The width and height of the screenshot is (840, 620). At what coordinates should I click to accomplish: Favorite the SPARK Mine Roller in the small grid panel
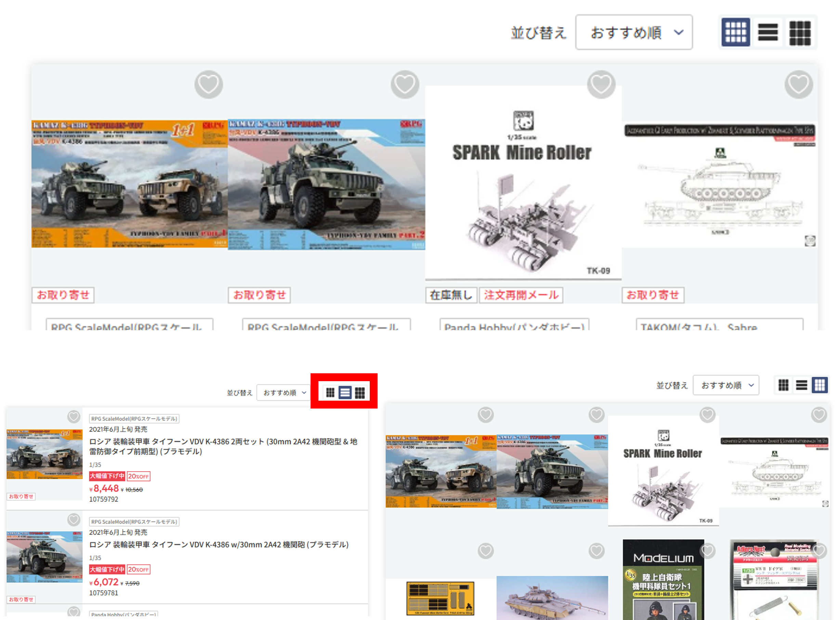708,415
